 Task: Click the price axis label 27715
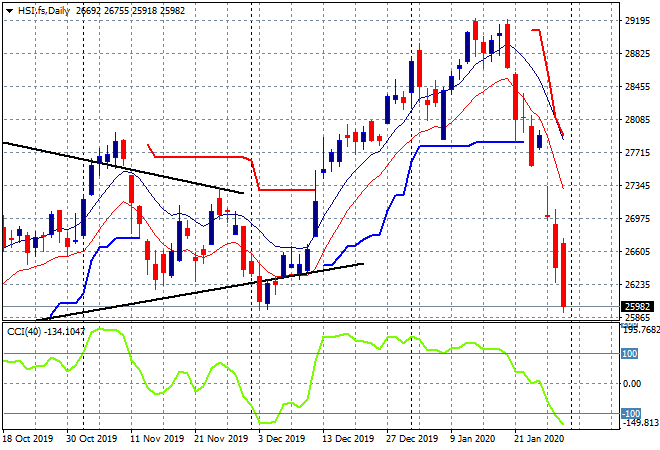[637, 153]
